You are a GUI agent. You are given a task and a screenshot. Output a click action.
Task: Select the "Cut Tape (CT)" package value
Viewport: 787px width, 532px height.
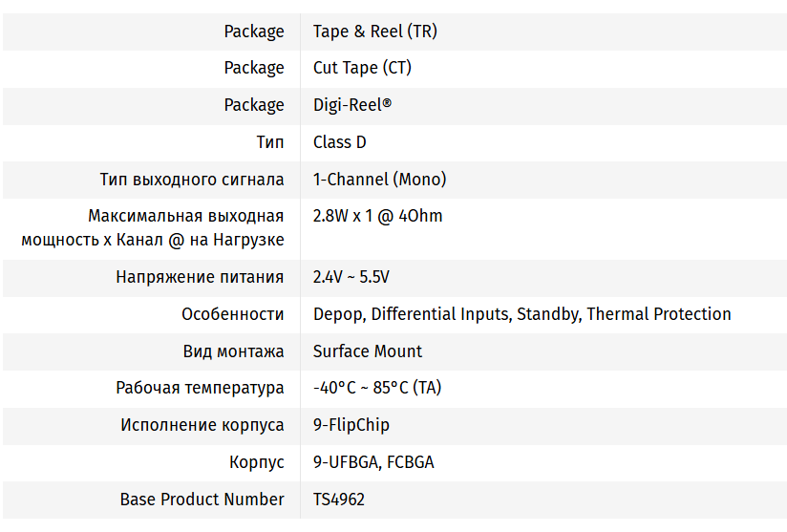pos(362,68)
